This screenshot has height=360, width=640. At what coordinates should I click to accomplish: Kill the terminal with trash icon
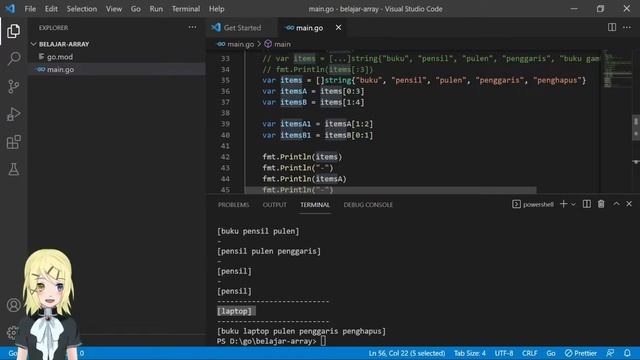(x=601, y=204)
